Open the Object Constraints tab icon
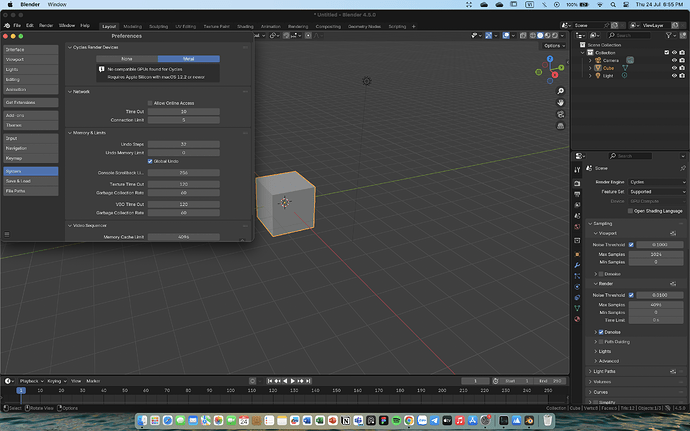Viewport: 690px width, 431px height. click(577, 298)
